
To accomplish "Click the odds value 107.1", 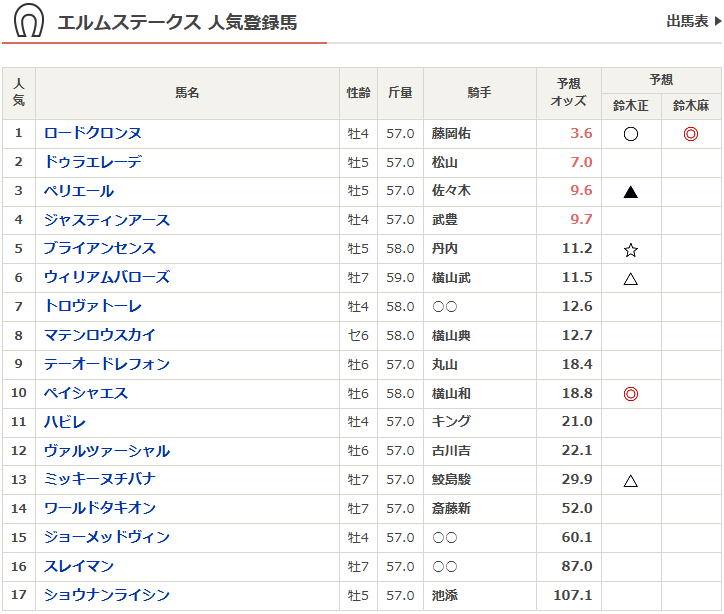I will 573,595.
